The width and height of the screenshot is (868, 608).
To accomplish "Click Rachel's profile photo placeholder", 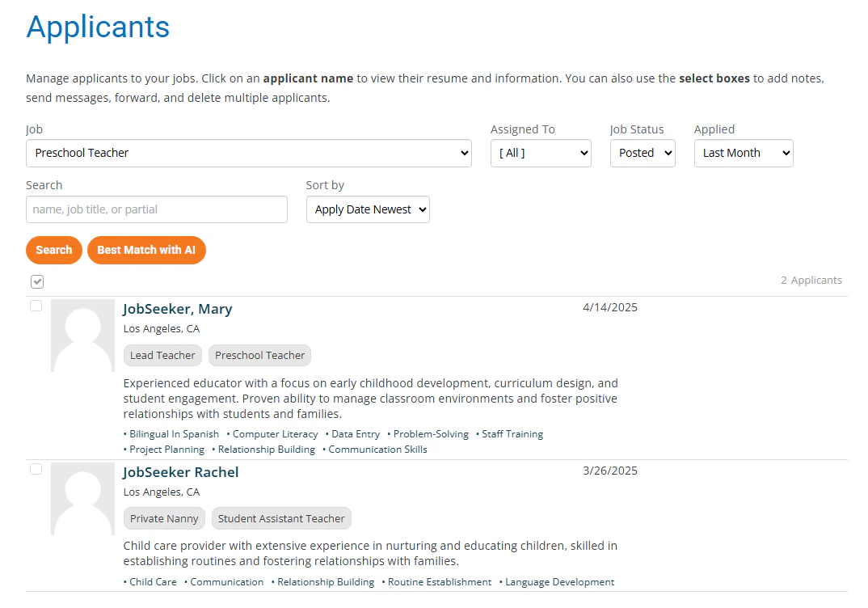I will 82,498.
